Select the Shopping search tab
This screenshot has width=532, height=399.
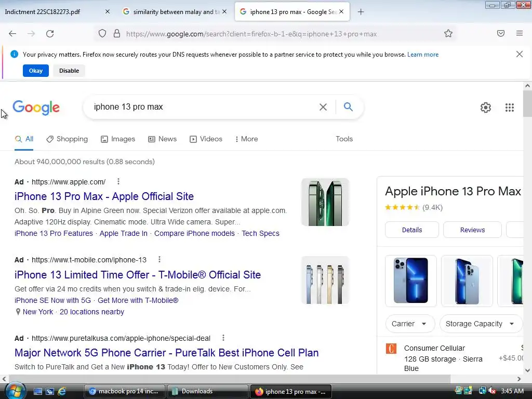(67, 139)
